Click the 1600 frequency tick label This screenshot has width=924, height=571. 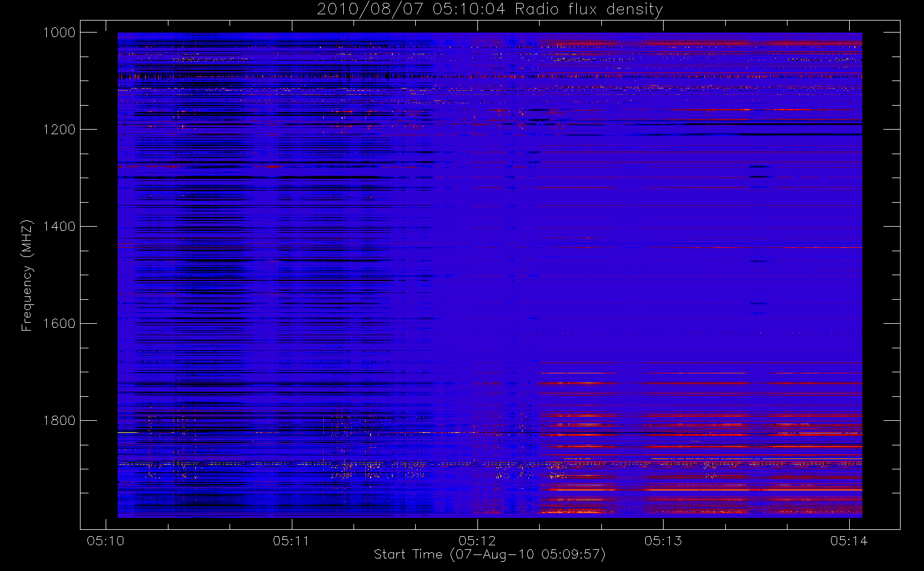pos(59,324)
